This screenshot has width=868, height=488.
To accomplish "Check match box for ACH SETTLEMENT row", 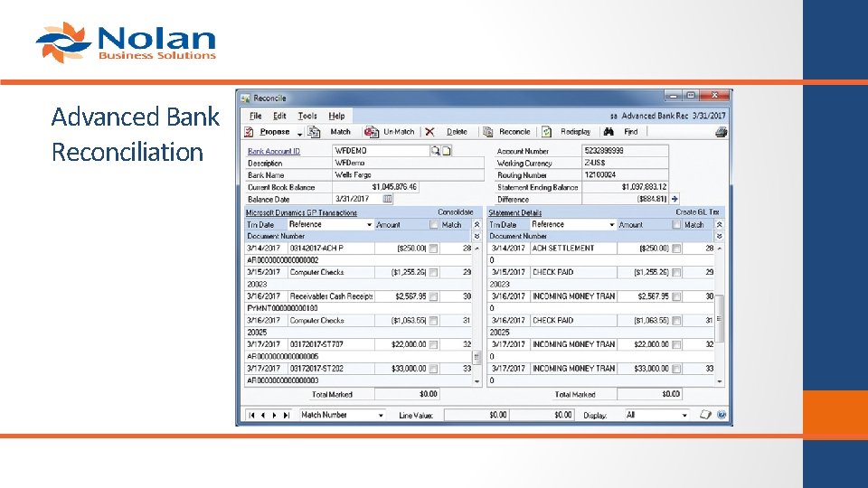I will (676, 249).
